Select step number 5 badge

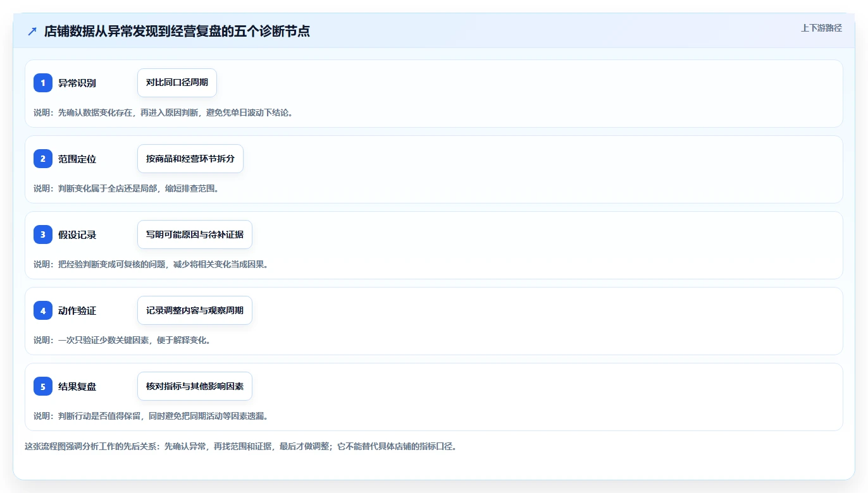pos(43,386)
